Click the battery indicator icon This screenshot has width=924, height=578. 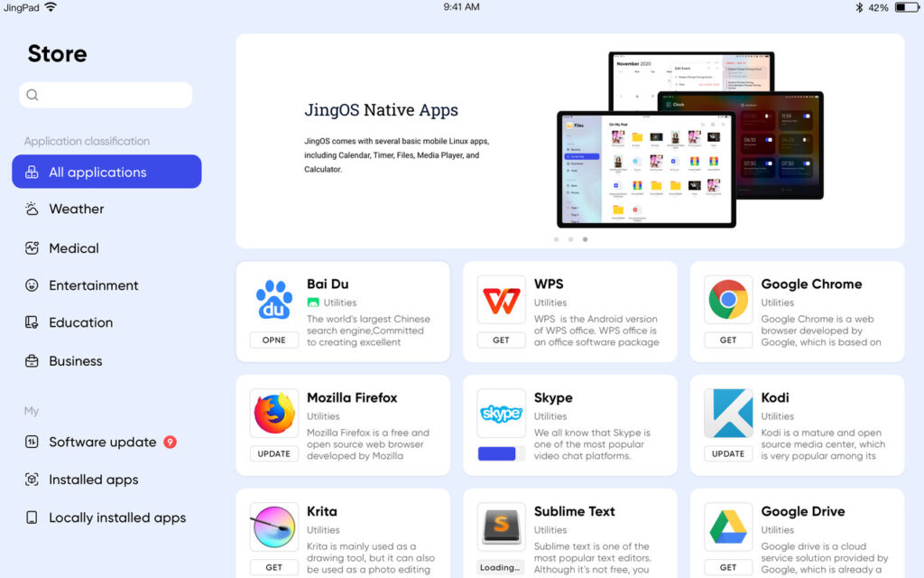tap(906, 7)
